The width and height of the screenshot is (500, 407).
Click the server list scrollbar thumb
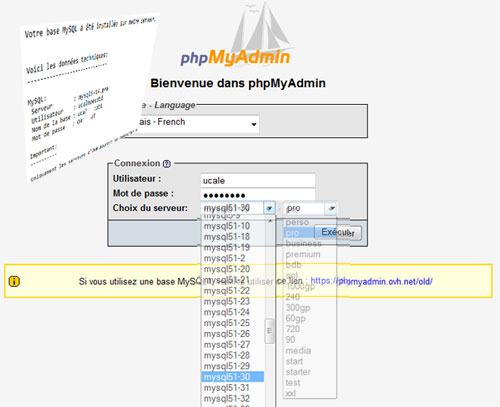[269, 331]
